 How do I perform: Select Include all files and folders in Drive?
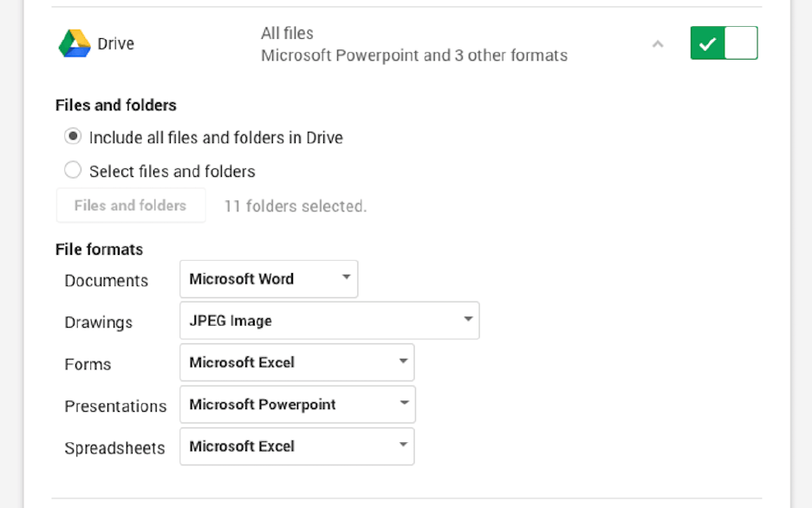pos(74,137)
